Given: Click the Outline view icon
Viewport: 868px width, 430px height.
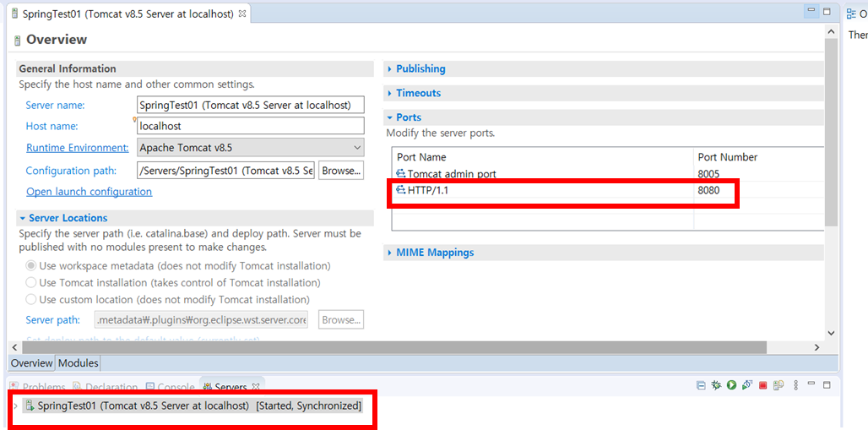Looking at the screenshot, I should click(x=851, y=14).
